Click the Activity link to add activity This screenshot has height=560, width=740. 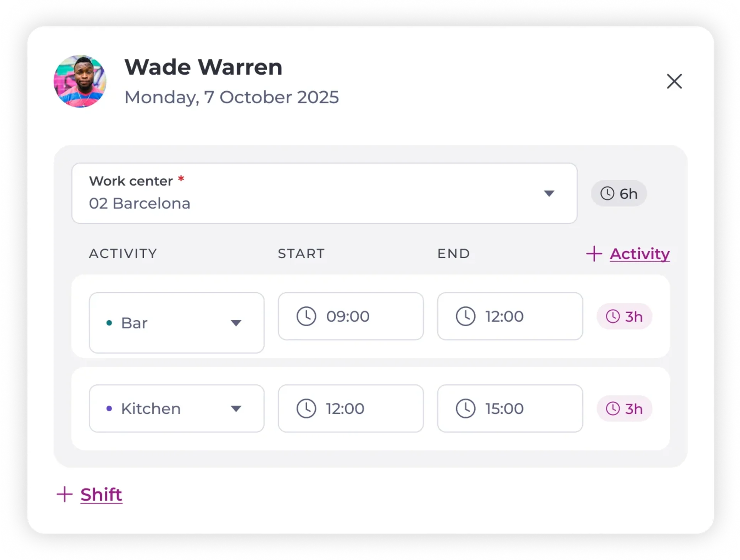639,254
